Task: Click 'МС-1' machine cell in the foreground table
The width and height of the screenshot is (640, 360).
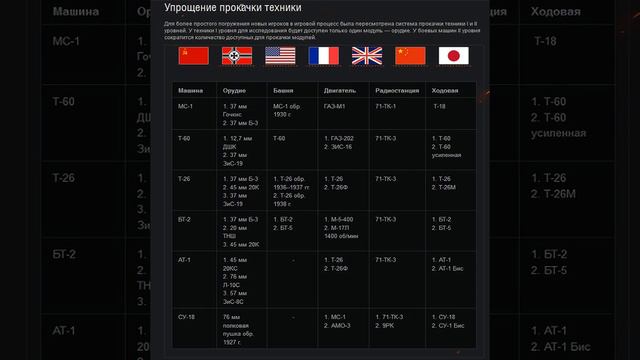Action: click(x=185, y=106)
